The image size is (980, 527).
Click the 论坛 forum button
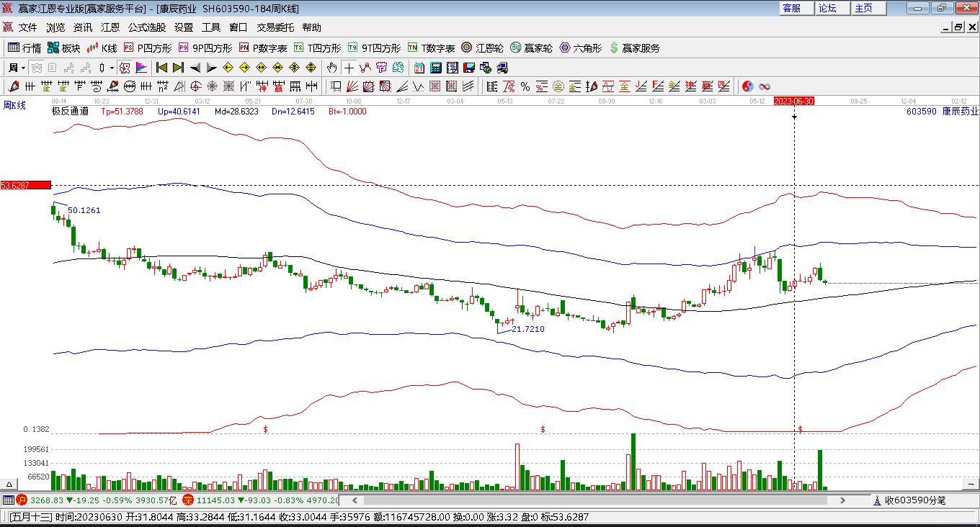pos(832,8)
